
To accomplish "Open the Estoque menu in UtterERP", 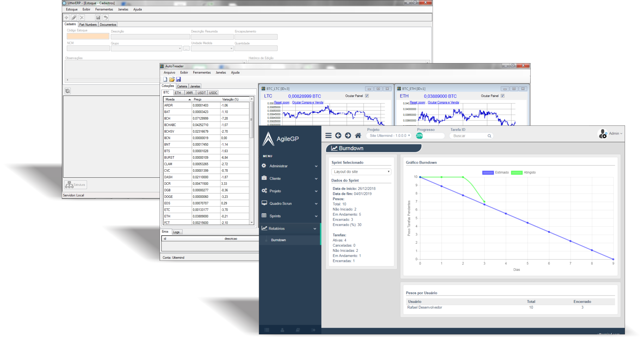I will (72, 9).
